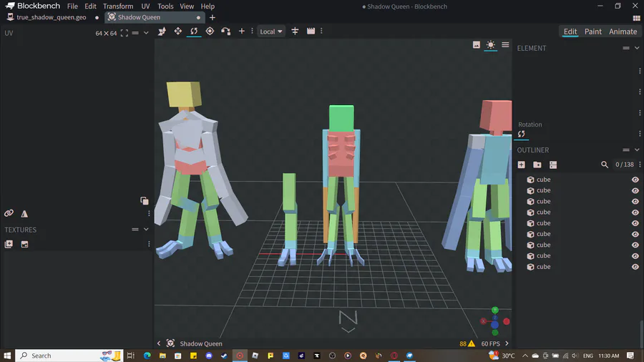Toggle viewport shading sun icon
The image size is (644, 362).
(490, 45)
